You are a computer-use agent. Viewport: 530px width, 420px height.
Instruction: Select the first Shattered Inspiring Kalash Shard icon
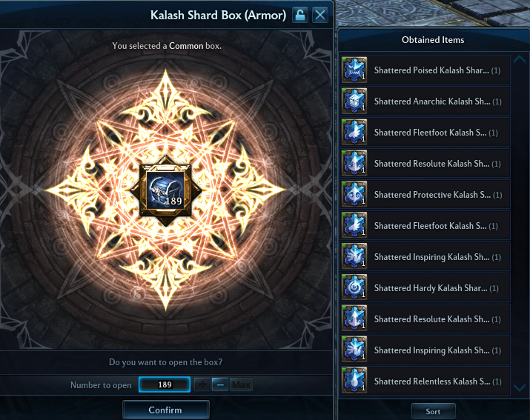[x=354, y=256]
